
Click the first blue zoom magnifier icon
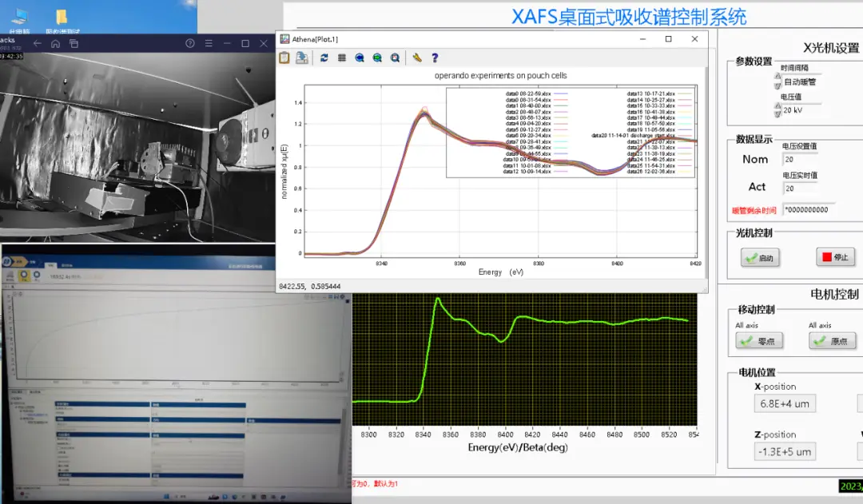(360, 58)
